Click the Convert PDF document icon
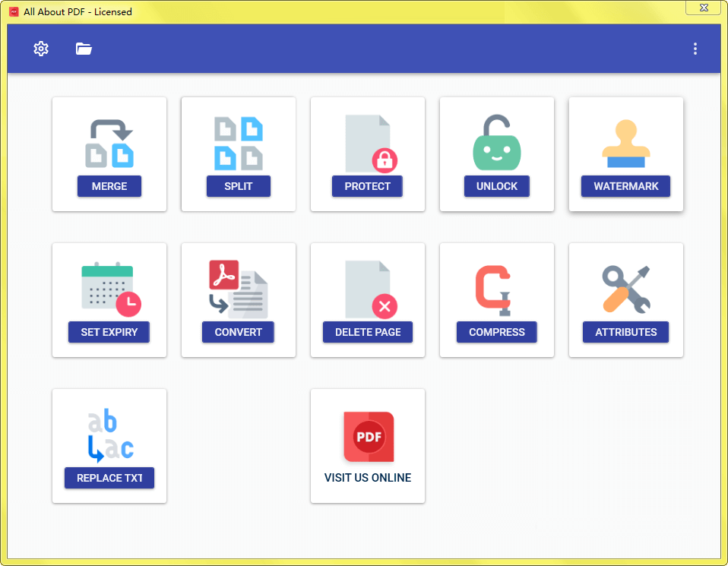 click(x=239, y=289)
